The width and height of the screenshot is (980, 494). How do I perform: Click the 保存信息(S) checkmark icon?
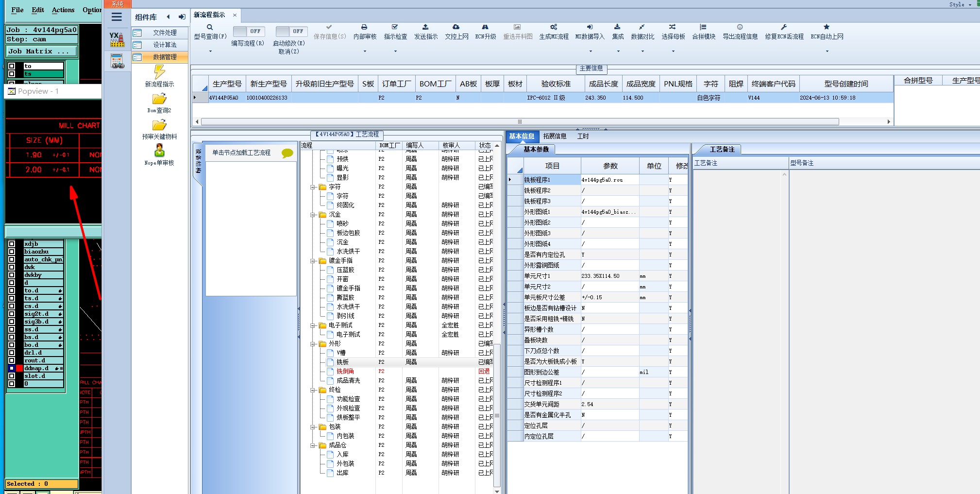329,27
